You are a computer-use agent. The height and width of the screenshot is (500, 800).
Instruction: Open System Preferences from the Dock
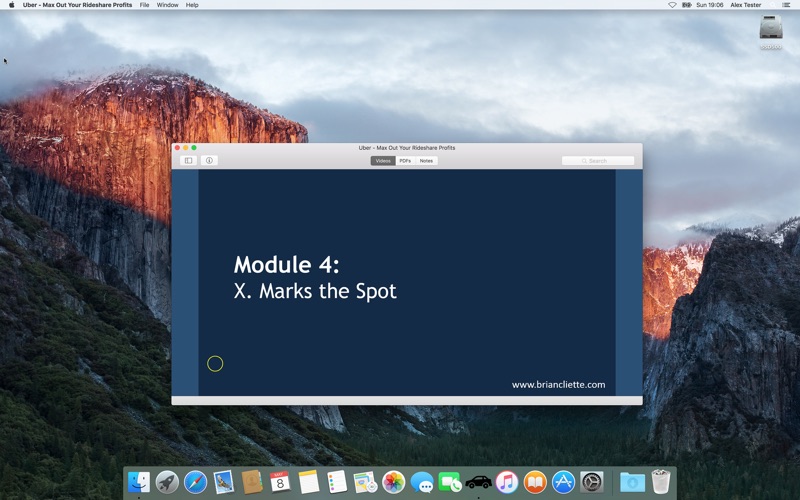click(x=592, y=482)
